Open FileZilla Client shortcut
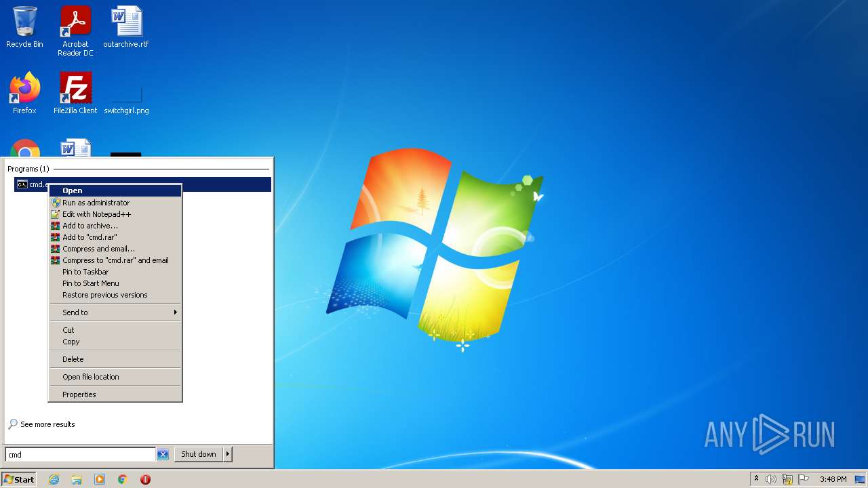The width and height of the screenshot is (868, 488). click(x=75, y=94)
